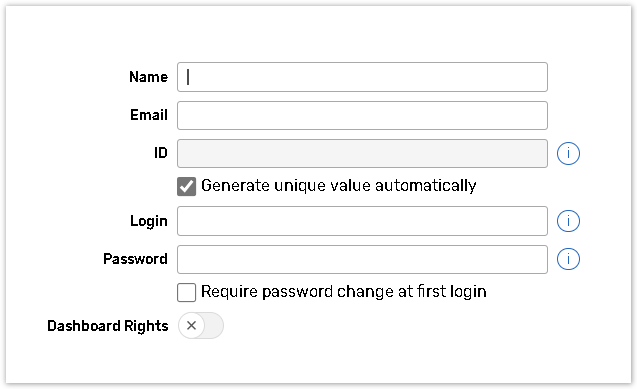Viewport: 637px width, 389px height.
Task: Click into the Email input box
Action: (x=362, y=116)
